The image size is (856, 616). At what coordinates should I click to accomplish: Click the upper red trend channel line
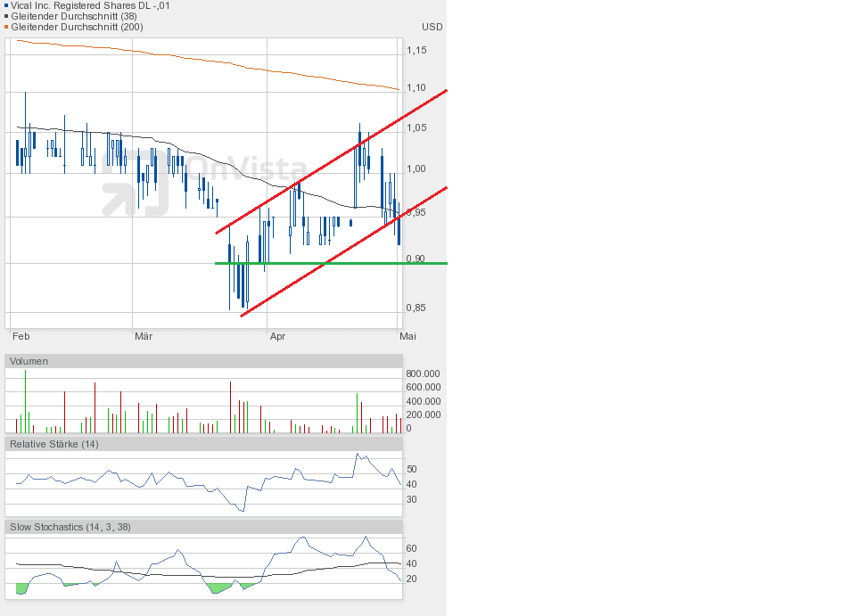pos(332,161)
